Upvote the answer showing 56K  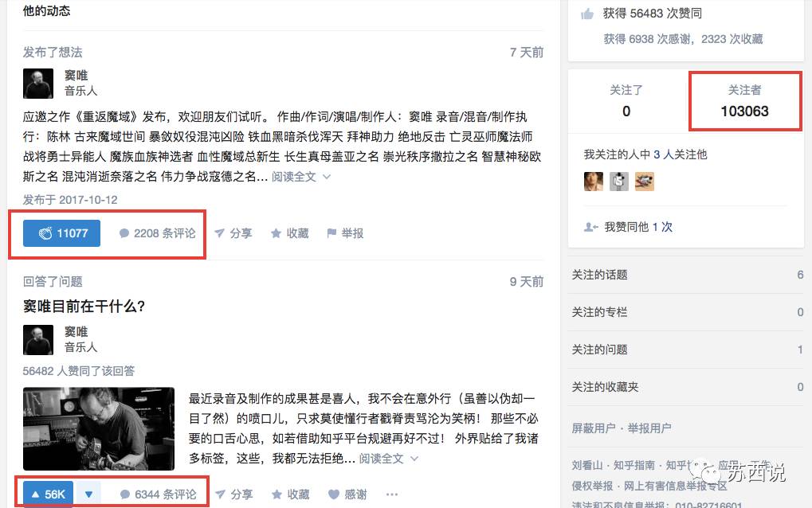(x=48, y=494)
